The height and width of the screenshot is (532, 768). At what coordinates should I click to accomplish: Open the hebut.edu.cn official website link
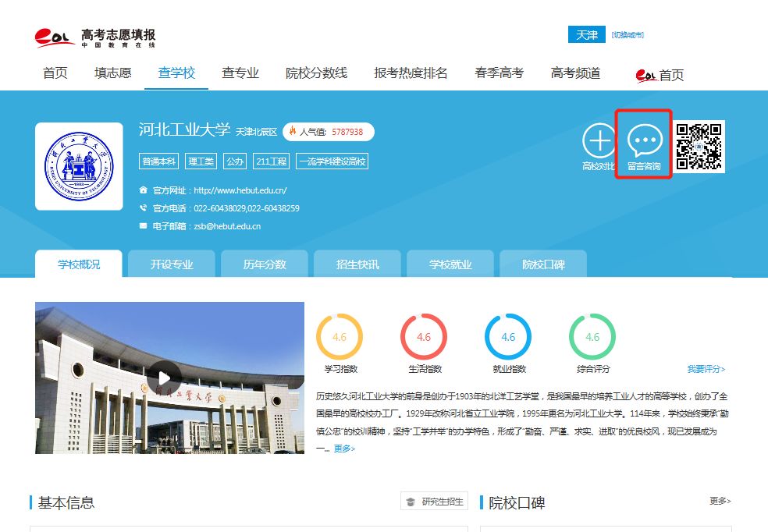pos(240,190)
